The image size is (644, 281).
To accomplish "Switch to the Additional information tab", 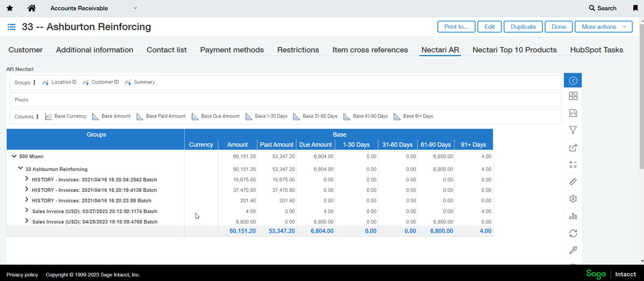I will [x=95, y=50].
